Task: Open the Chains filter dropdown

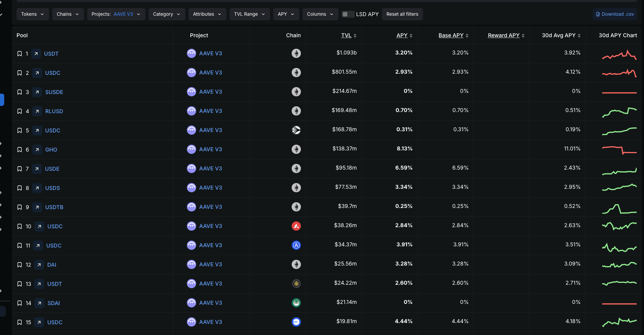Action: point(68,14)
